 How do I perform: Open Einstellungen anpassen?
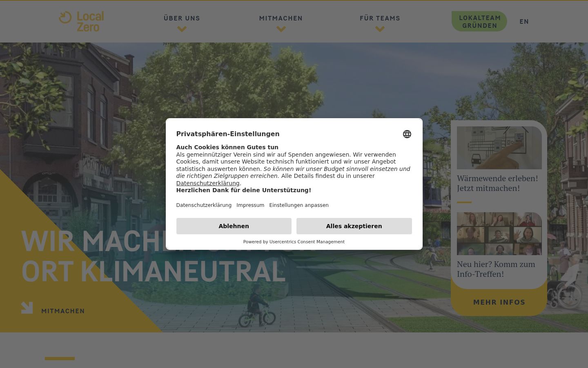tap(299, 205)
